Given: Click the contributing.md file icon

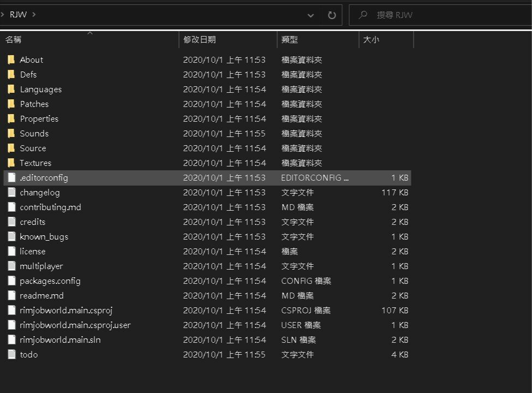Looking at the screenshot, I should tap(11, 207).
